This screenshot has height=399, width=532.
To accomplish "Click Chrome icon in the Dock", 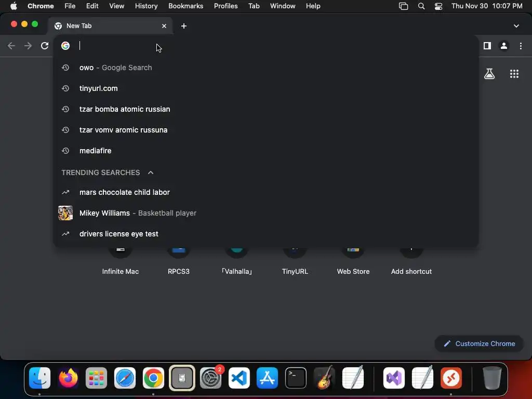I will pos(153,378).
